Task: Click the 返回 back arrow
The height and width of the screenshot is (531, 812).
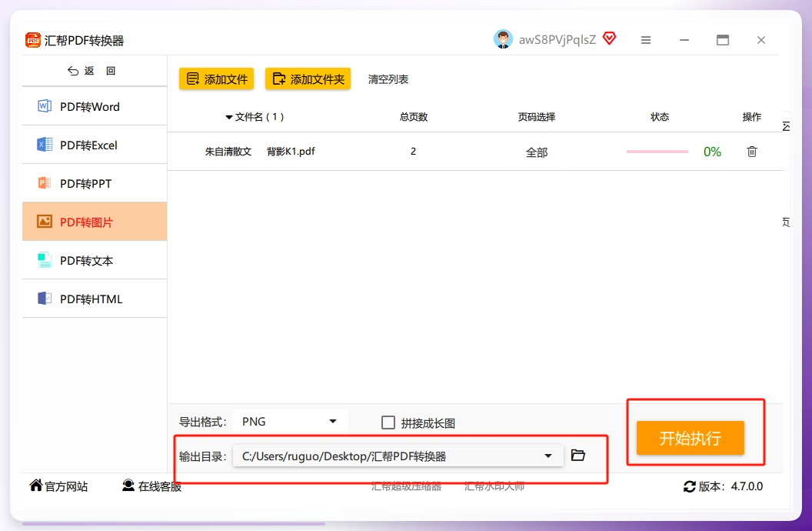Action: (x=73, y=71)
